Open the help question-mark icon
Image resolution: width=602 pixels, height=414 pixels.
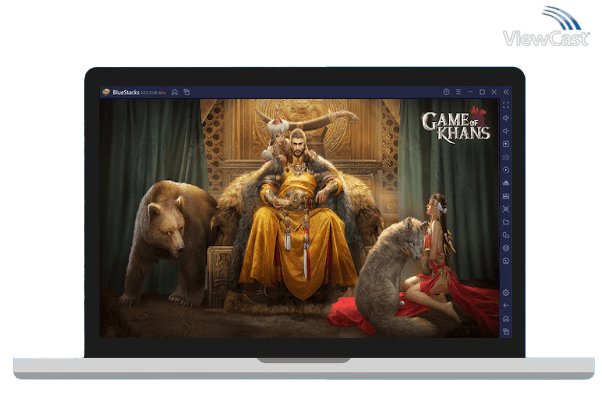click(x=446, y=92)
